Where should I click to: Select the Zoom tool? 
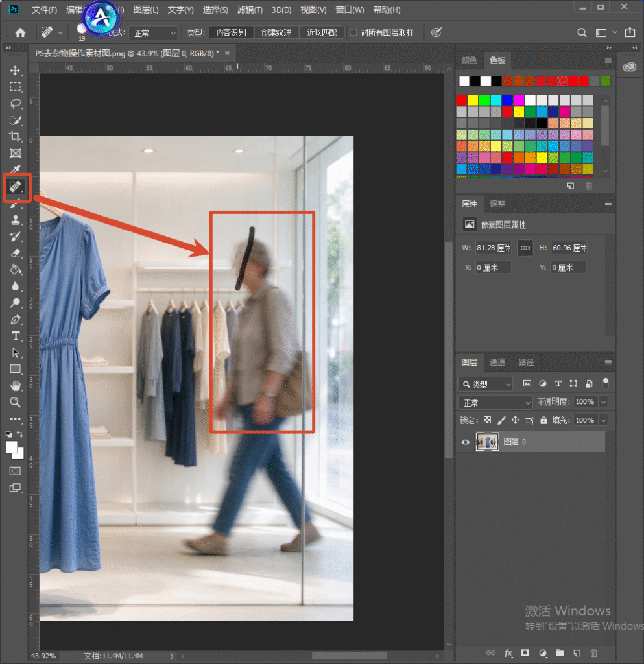(16, 402)
